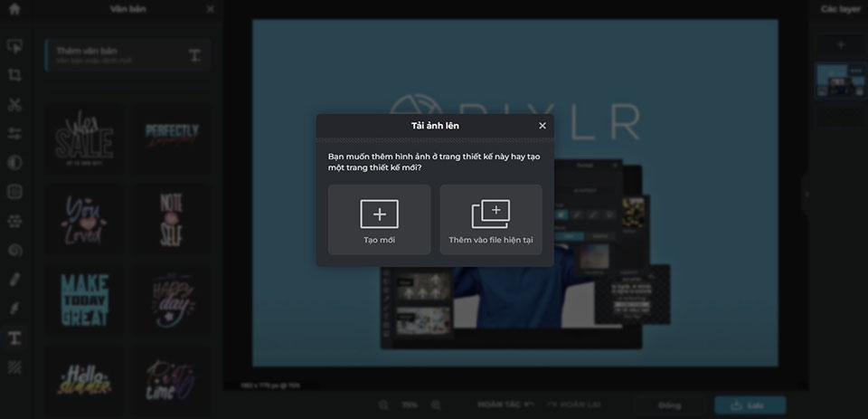Click the zoom in magnifier icon

436,405
